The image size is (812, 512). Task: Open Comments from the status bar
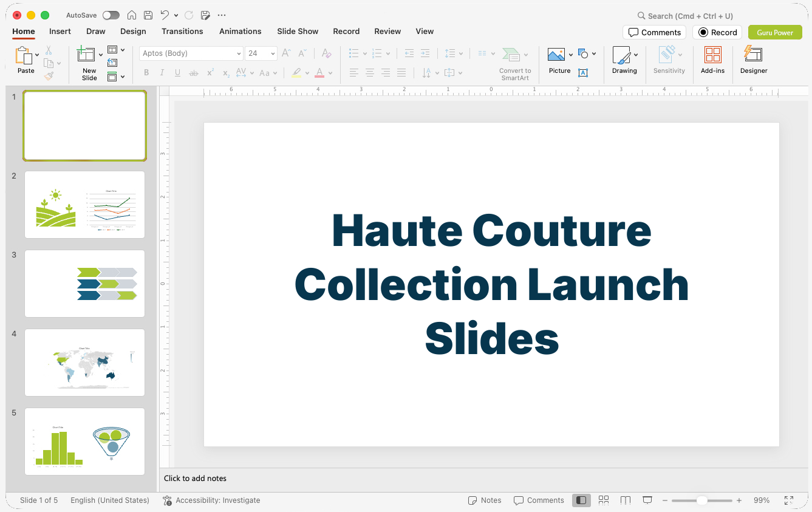pos(539,500)
